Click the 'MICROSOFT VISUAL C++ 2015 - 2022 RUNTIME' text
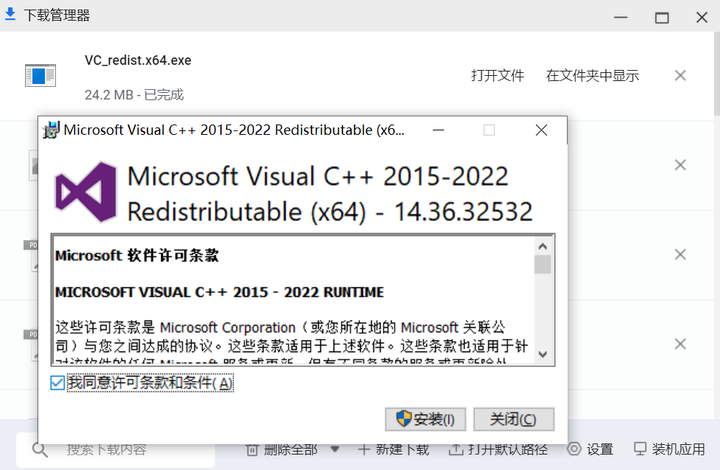Screen dimensions: 720x470 [x=219, y=292]
